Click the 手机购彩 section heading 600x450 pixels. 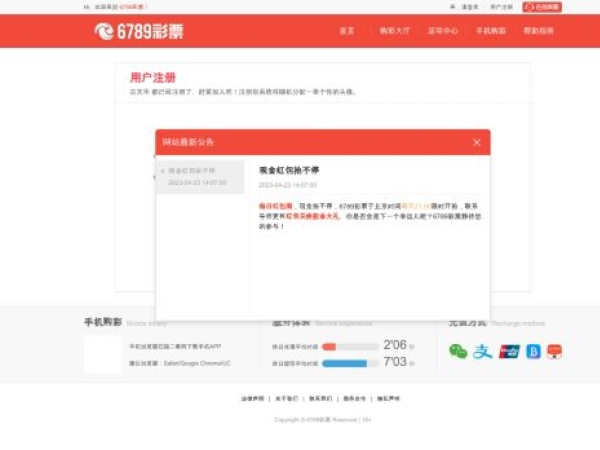[103, 322]
